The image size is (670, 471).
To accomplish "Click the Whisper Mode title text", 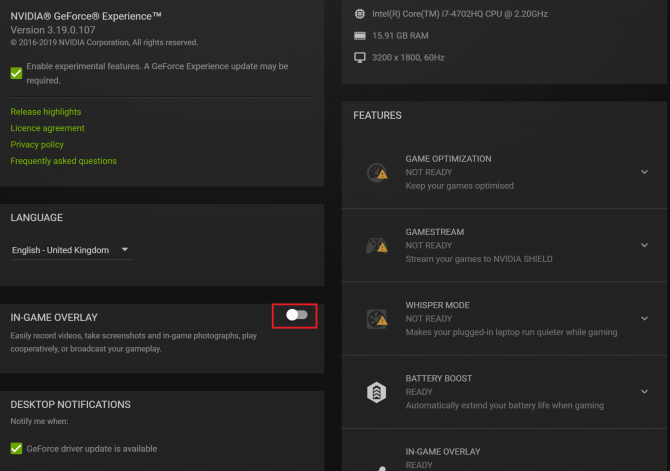I will pos(438,305).
